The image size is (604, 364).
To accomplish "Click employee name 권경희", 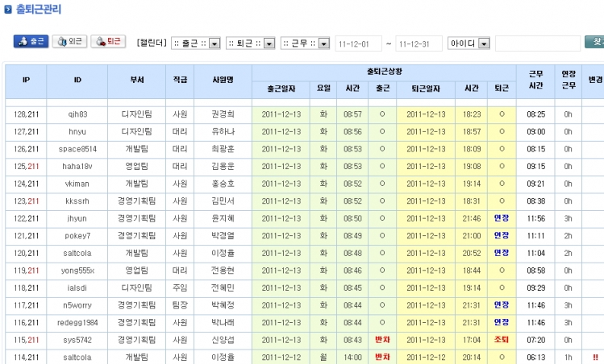I will [223, 114].
